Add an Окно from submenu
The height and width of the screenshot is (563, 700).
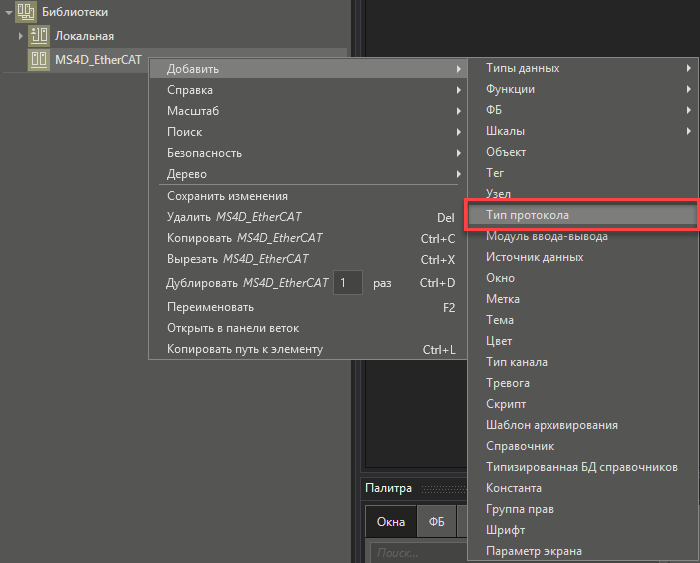click(583, 278)
